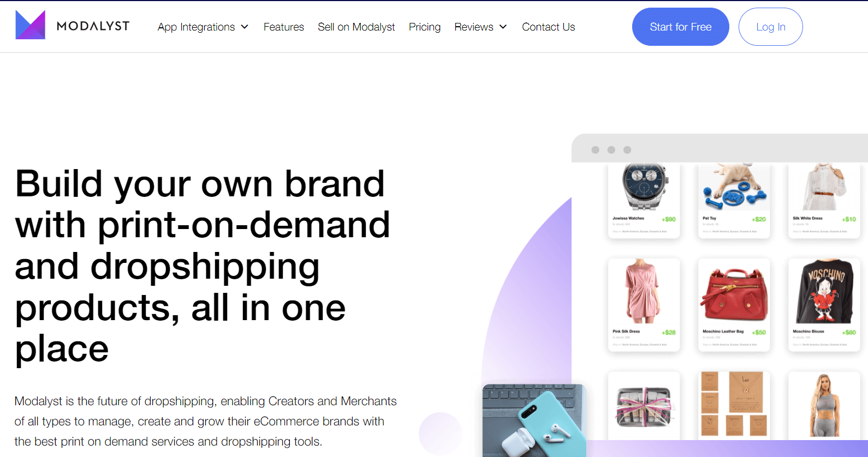Click the MODALYST wordmark text
Image resolution: width=868 pixels, height=457 pixels.
click(93, 26)
